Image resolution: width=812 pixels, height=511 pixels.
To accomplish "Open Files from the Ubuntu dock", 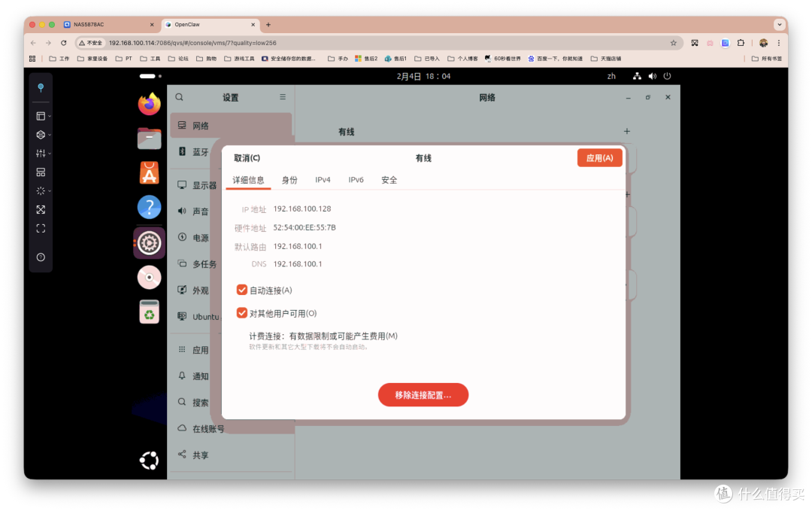I will (149, 138).
